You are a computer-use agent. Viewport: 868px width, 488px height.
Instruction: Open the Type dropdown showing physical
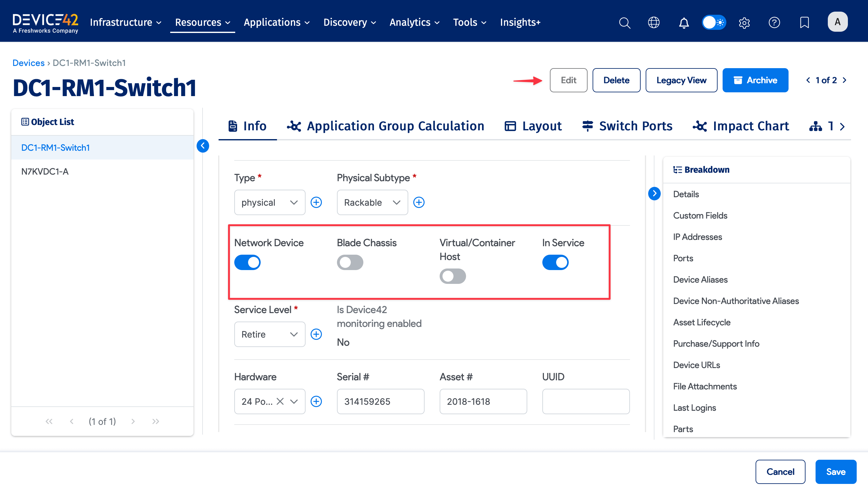click(x=269, y=203)
